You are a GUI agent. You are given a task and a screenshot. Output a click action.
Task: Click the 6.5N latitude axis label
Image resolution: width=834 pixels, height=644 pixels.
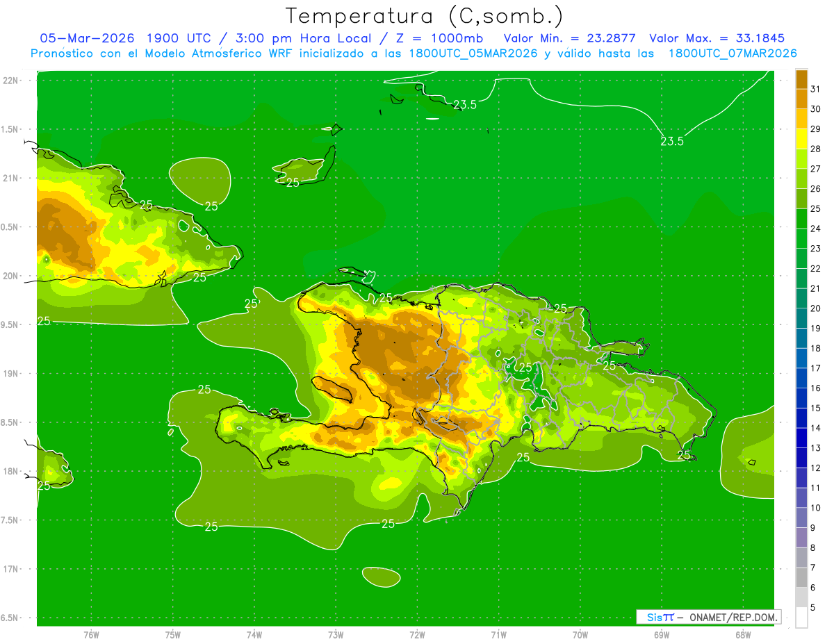pos(10,618)
